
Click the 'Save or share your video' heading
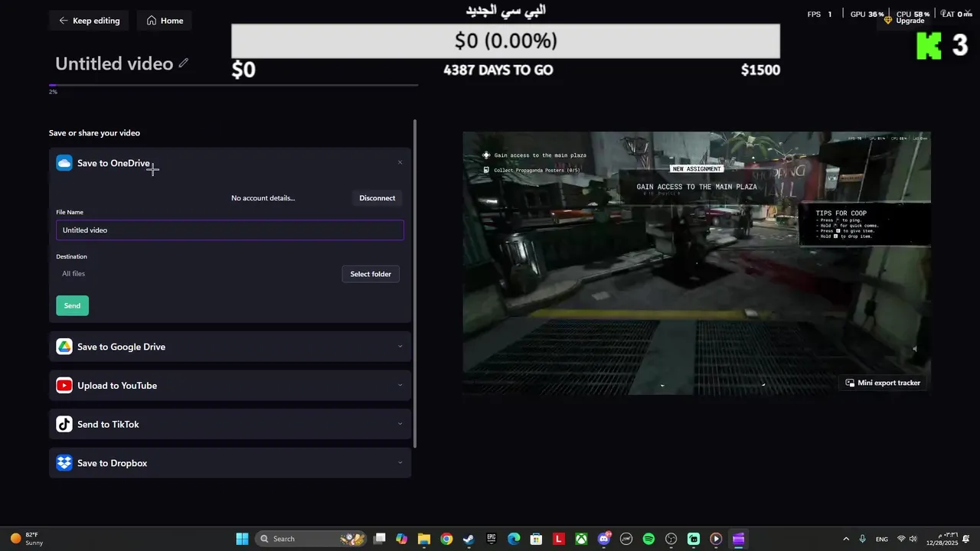coord(94,133)
